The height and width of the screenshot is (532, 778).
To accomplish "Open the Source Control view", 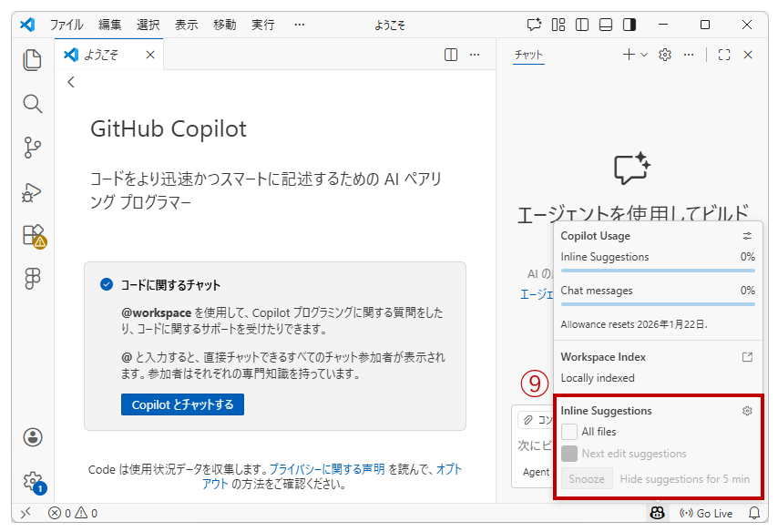I will tap(33, 147).
